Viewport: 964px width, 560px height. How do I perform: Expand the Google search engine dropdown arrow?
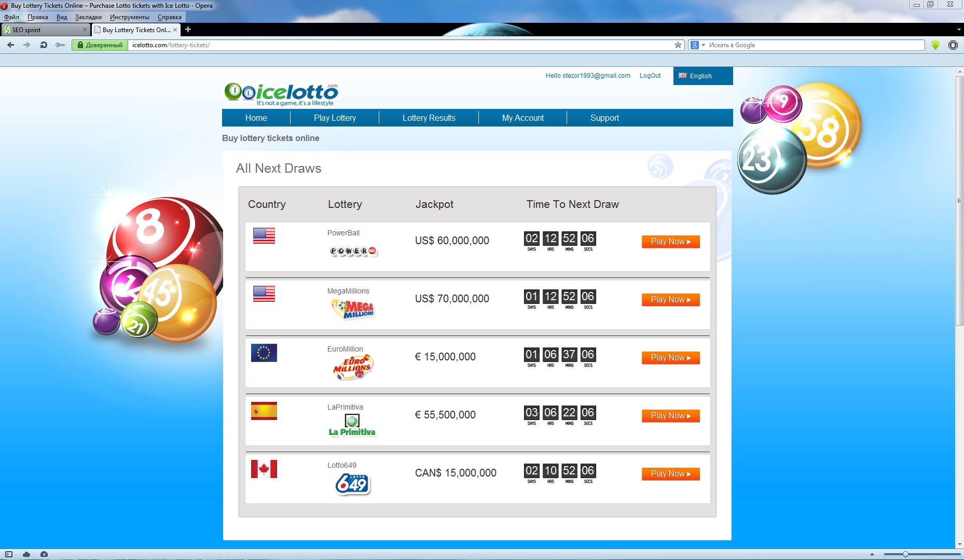pos(704,45)
